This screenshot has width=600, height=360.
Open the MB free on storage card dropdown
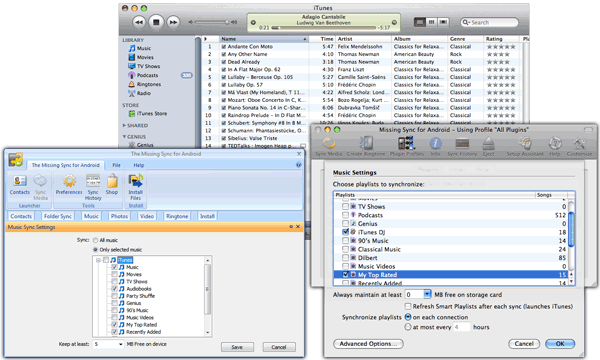click(x=427, y=294)
